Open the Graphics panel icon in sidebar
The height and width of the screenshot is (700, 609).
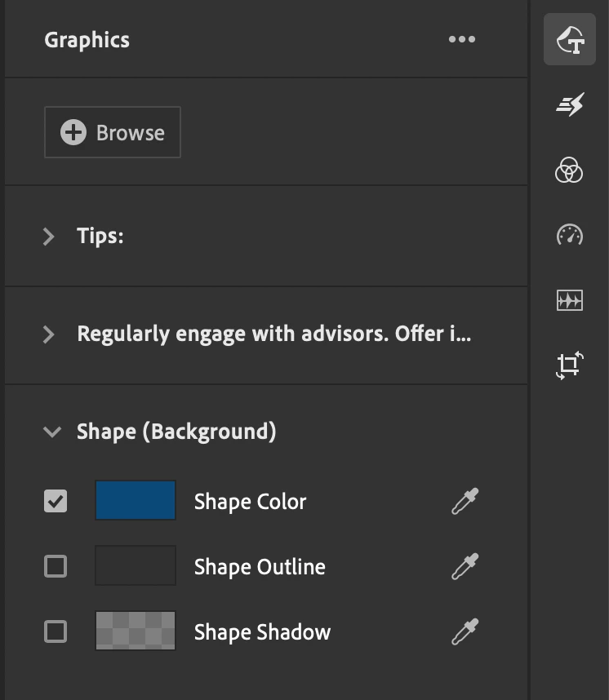pos(569,39)
